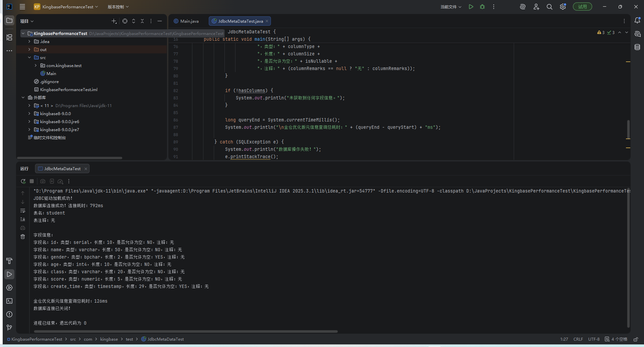Open the Git version control tool window

click(x=9, y=328)
